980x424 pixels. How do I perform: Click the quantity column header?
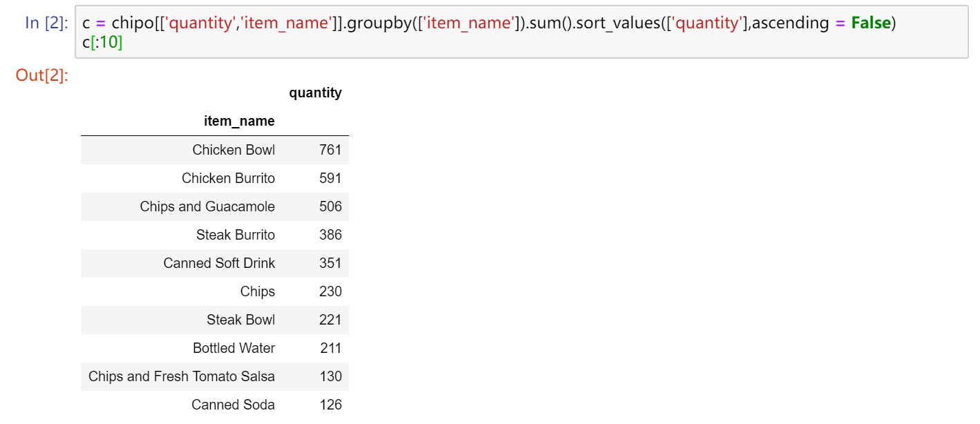point(315,93)
